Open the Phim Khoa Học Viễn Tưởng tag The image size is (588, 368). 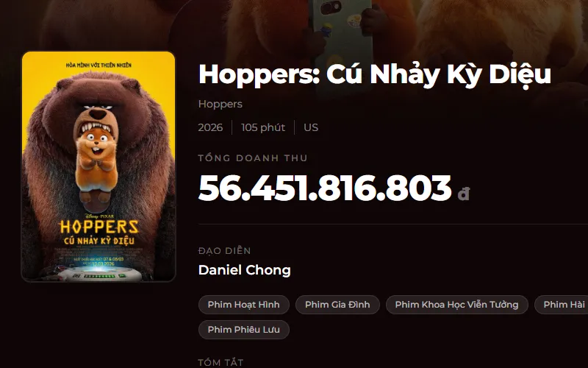coord(456,305)
